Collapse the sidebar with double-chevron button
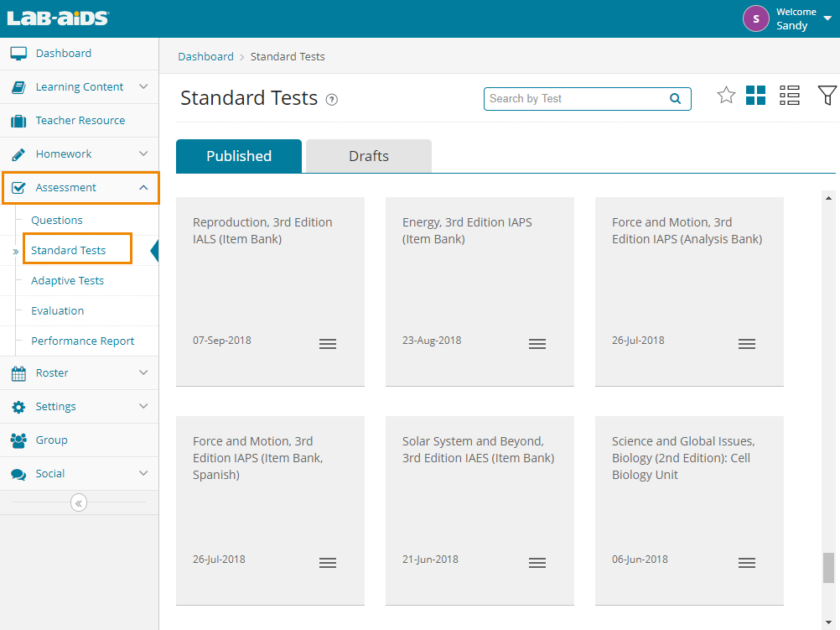 [x=79, y=503]
